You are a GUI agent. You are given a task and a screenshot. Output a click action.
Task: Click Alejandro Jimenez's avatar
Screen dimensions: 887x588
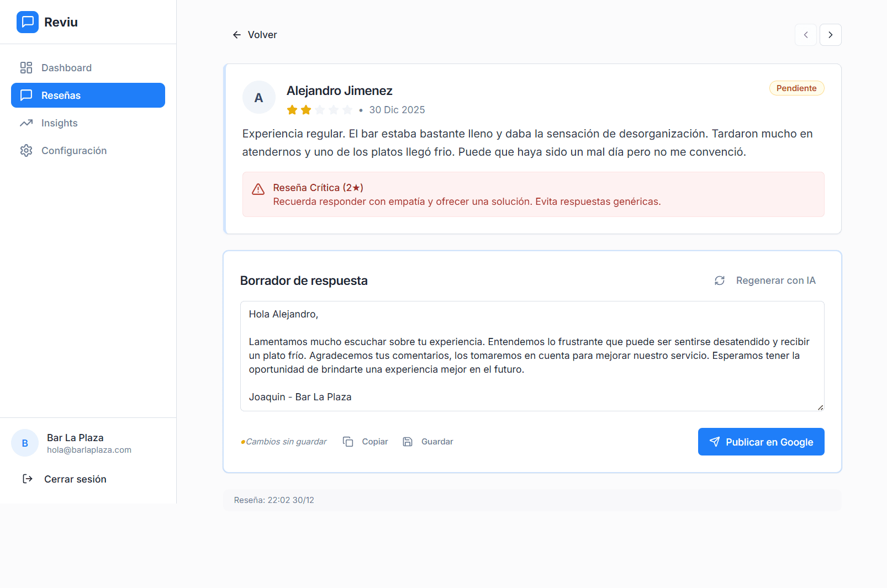point(258,98)
